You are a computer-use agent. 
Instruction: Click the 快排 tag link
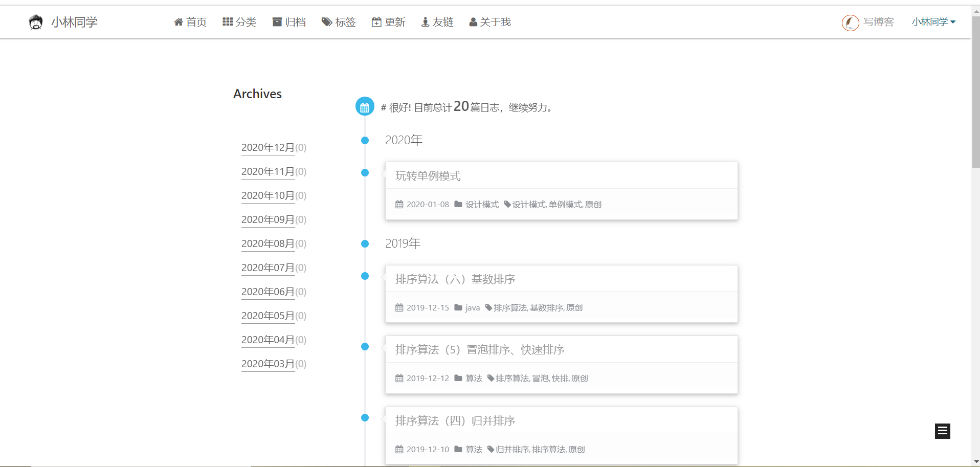(x=560, y=379)
